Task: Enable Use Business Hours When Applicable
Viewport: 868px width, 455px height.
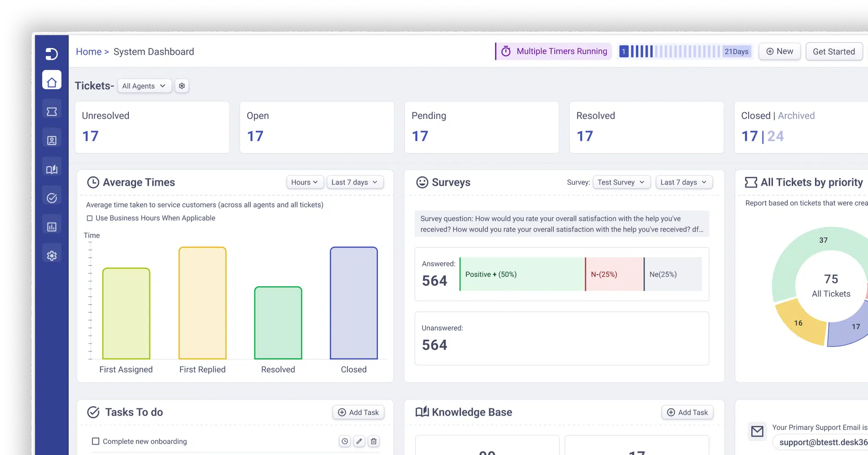Action: point(90,218)
